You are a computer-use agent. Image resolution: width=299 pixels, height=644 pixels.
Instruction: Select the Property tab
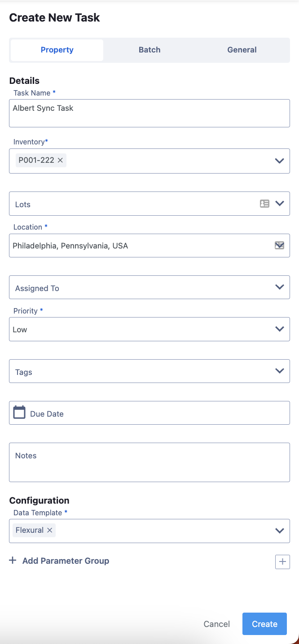pos(57,50)
